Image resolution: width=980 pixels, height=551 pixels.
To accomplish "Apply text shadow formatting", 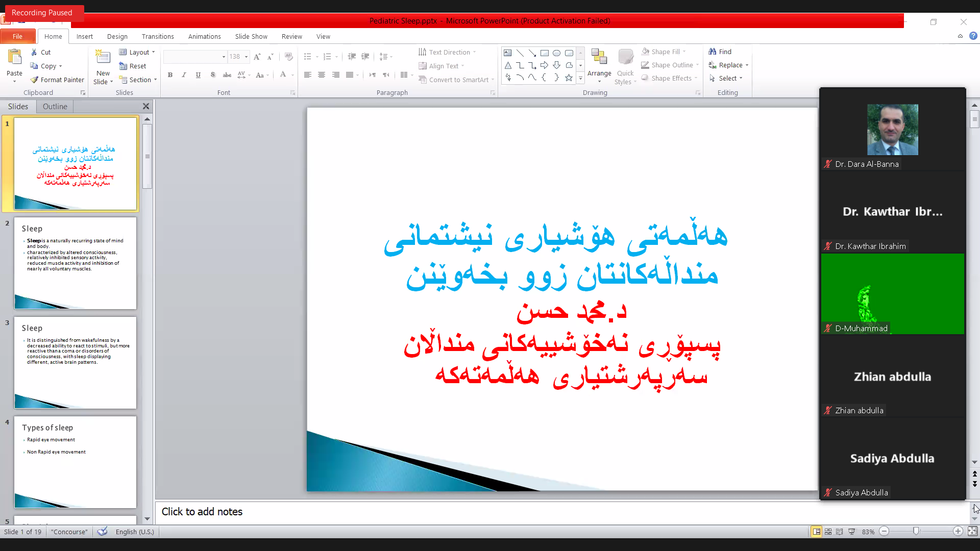I will 213,75.
